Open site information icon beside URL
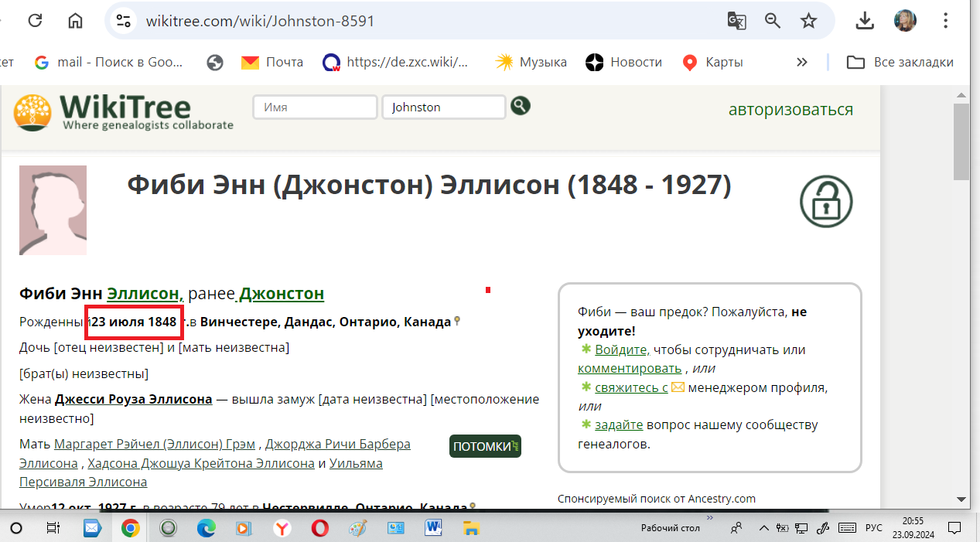Viewport: 980px width, 542px height. (x=124, y=21)
